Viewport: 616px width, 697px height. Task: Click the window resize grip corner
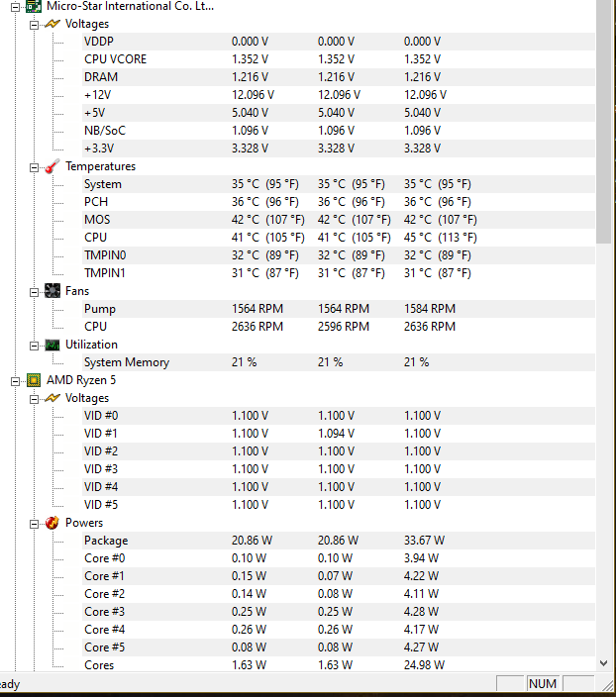(x=607, y=685)
